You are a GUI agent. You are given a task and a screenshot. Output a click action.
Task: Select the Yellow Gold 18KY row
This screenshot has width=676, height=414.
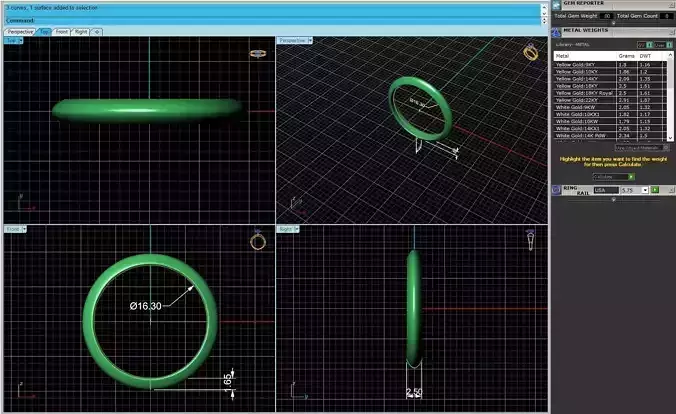[610, 86]
